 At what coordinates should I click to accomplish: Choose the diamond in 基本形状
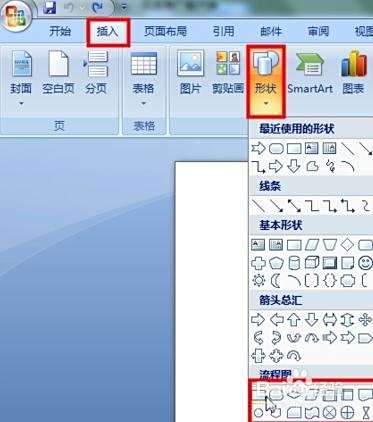347,245
